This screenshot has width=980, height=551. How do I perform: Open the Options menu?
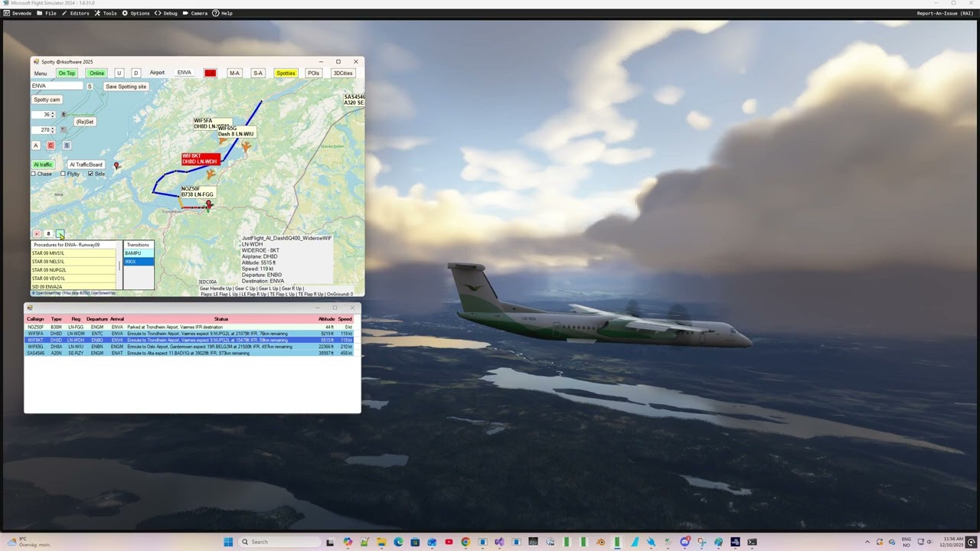pyautogui.click(x=136, y=13)
